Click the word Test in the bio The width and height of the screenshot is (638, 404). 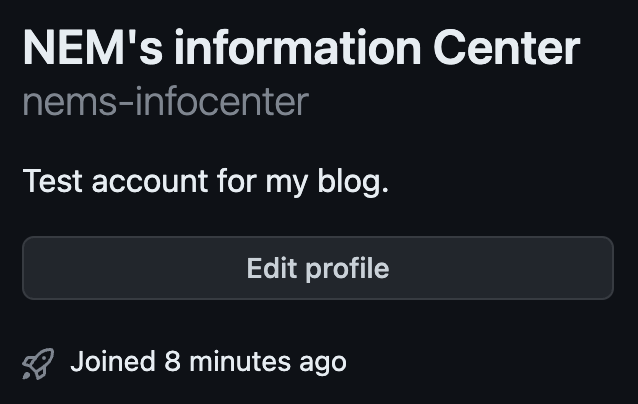[53, 181]
